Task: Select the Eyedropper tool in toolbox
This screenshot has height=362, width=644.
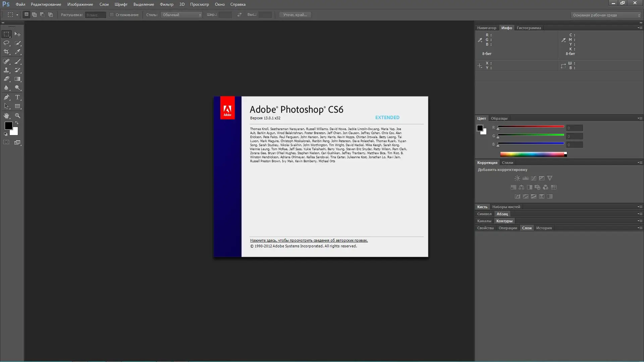Action: pos(18,52)
